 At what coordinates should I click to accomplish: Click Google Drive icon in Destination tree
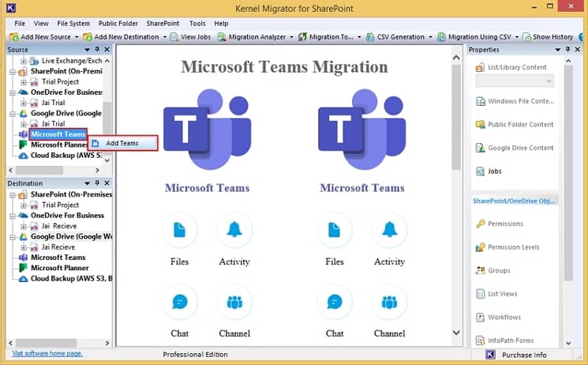click(24, 236)
